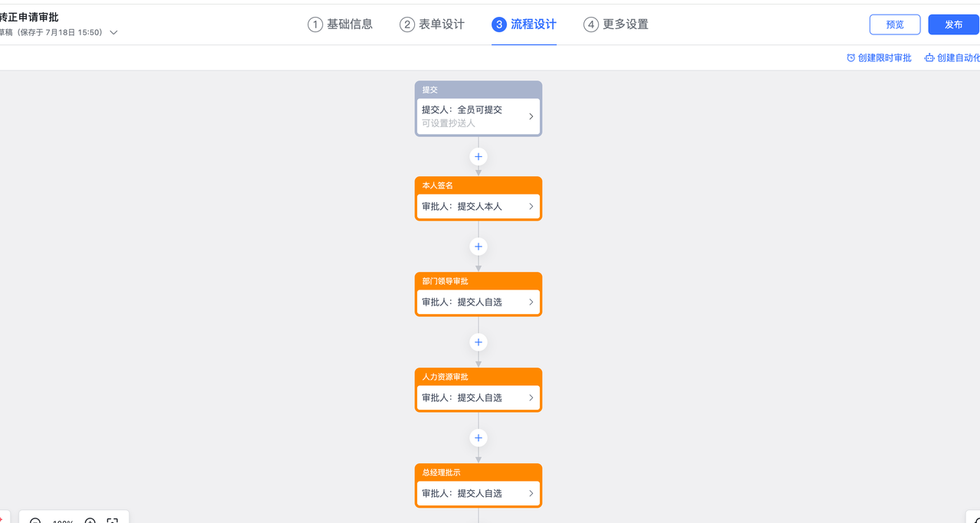Click the 预览 button
This screenshot has height=523, width=980.
(x=894, y=24)
